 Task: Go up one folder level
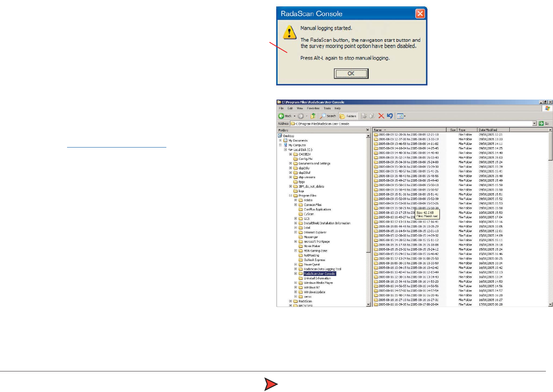pos(313,116)
